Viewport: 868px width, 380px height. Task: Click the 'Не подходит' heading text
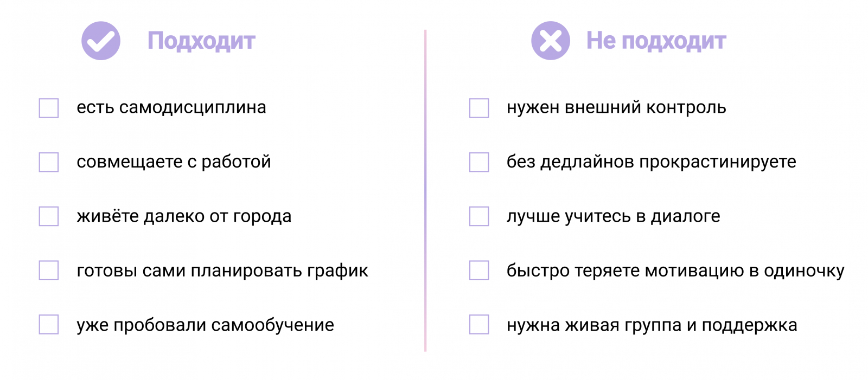(x=656, y=41)
